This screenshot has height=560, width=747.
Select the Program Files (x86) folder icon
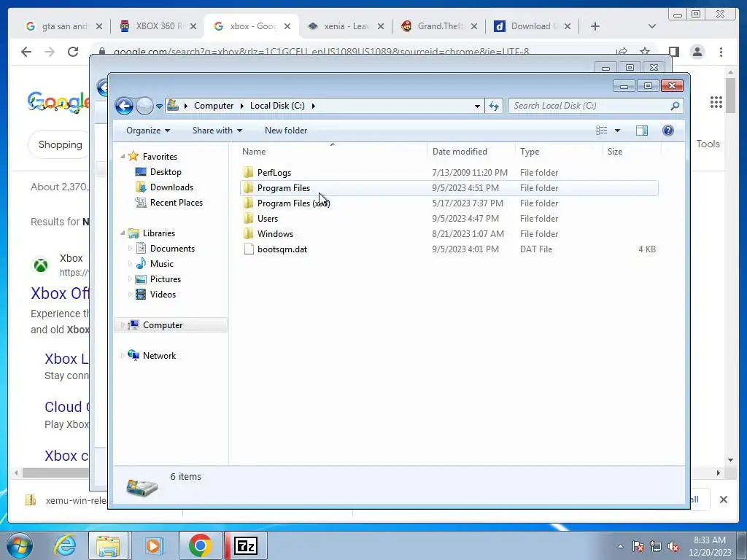(x=248, y=203)
